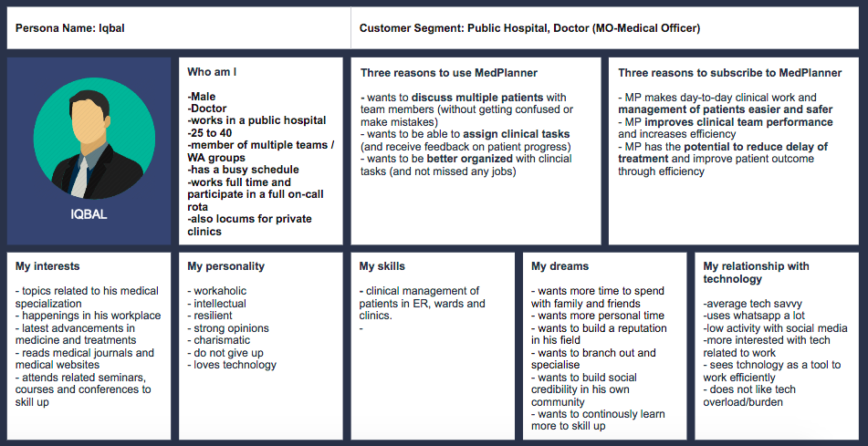Click Three reasons to subscribe to MedPlanner heading

[729, 73]
